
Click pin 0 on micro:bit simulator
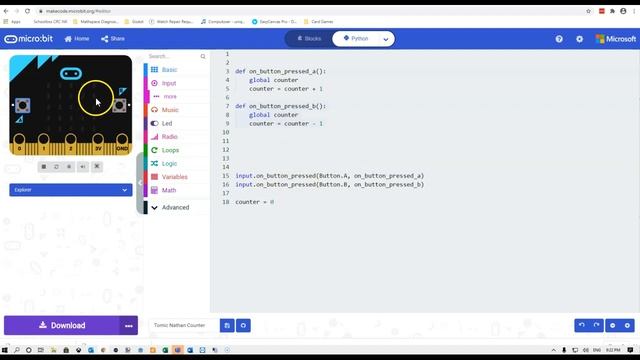(x=19, y=144)
